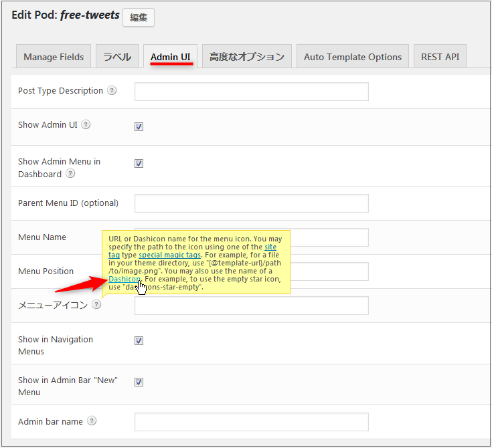Open the REST API tab
Viewport: 492px width, 448px height.
click(440, 57)
